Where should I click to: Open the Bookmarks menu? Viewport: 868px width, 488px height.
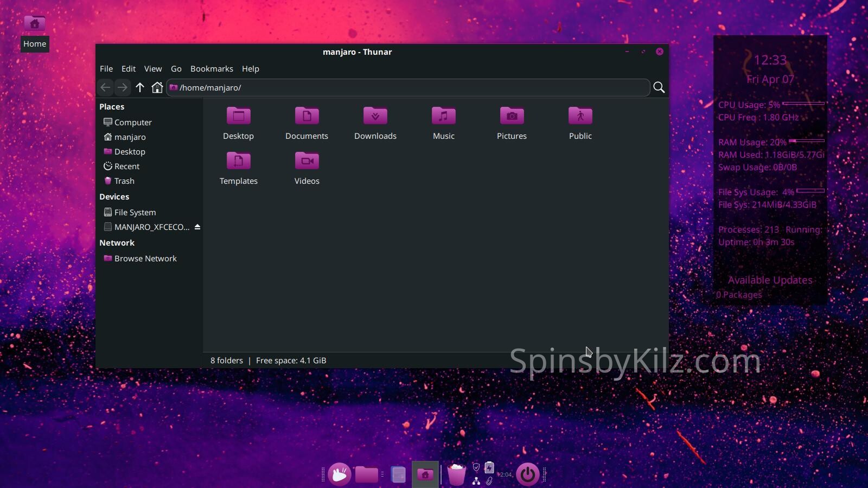(x=212, y=69)
